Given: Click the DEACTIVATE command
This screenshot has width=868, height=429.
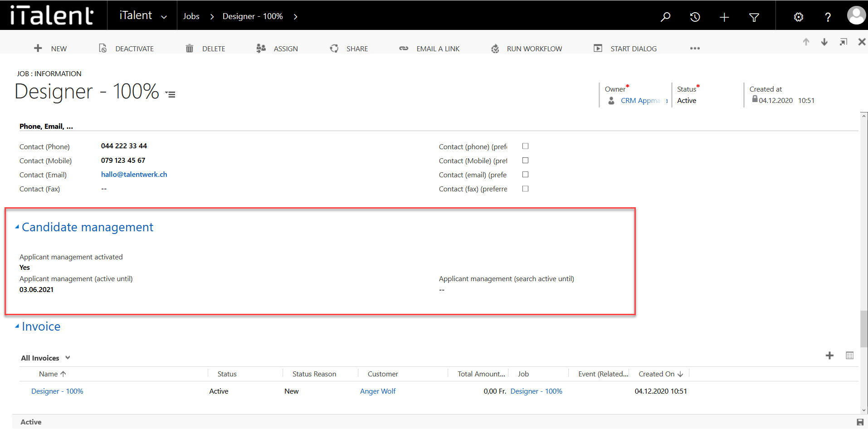Looking at the screenshot, I should point(126,49).
